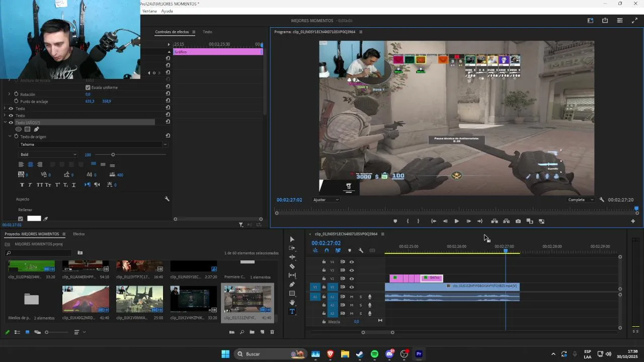Click the ellipse mask tool under Texto
The image size is (644, 362).
coord(19,129)
